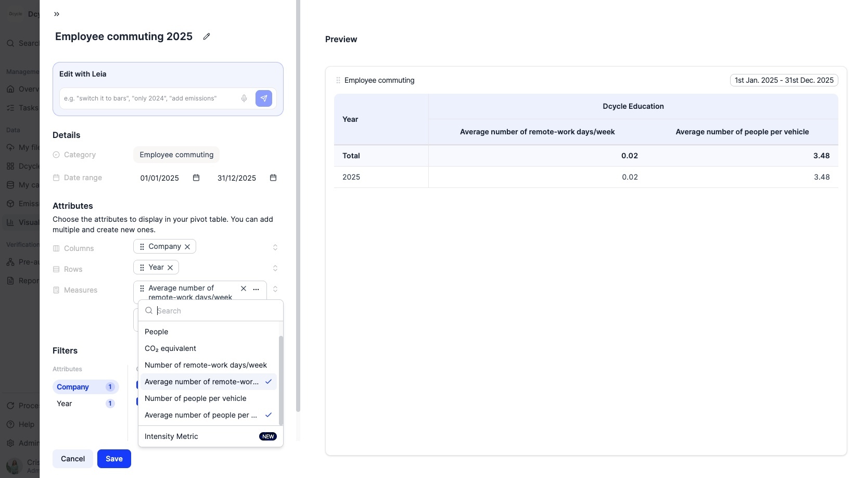Open more options for remote-work days measure
This screenshot has width=868, height=478.
(x=256, y=289)
